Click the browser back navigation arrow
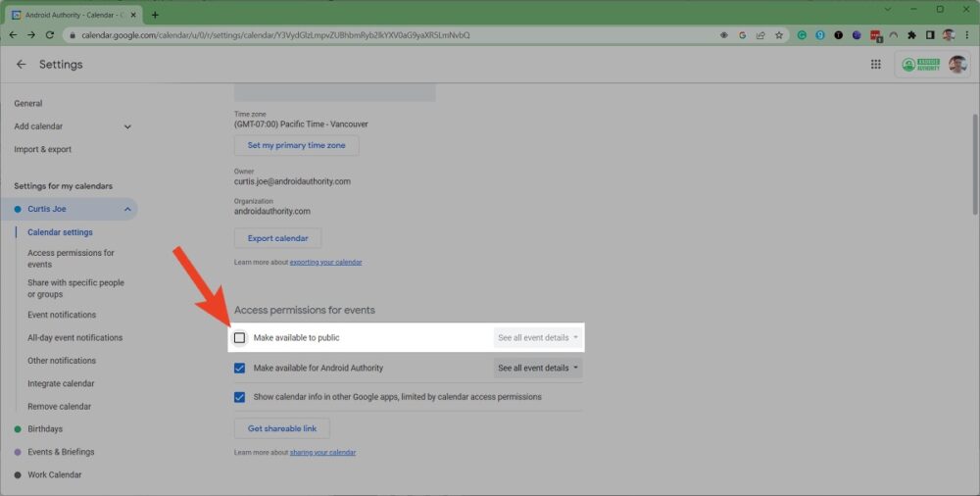Screen dimensions: 980x496 (13, 35)
